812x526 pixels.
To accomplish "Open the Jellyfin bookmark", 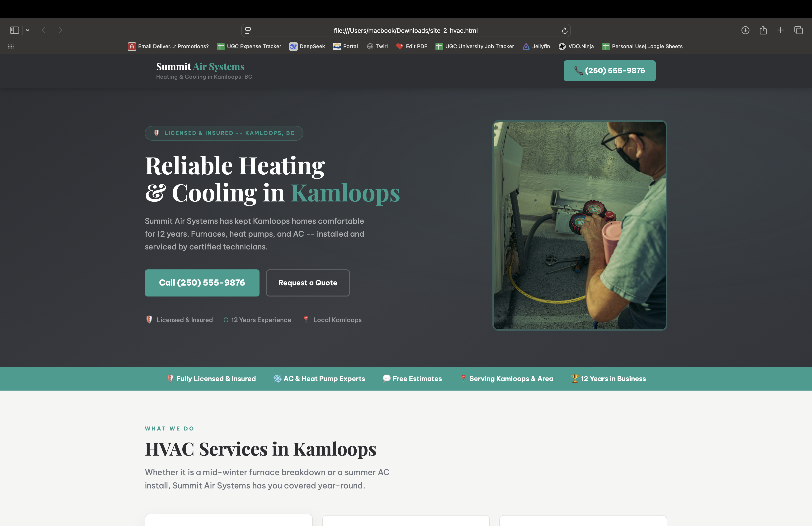I will pos(536,46).
